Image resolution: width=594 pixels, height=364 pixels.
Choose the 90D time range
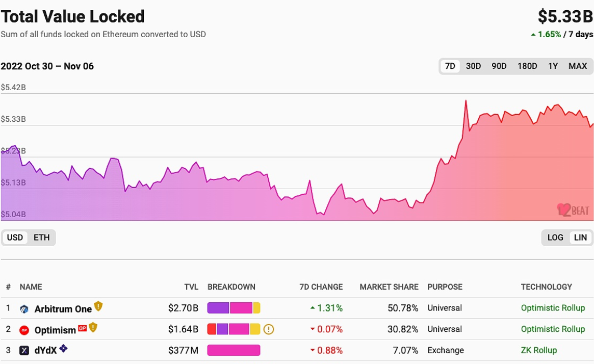tap(499, 66)
